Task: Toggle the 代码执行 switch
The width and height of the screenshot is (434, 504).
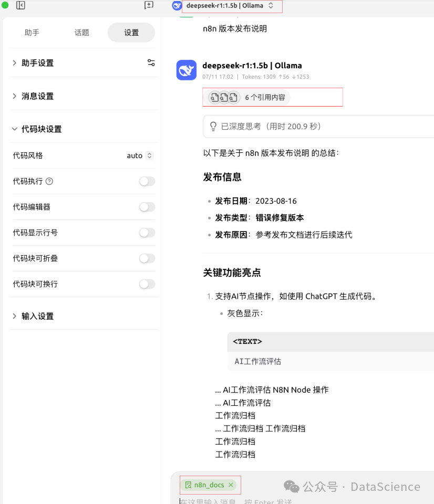Action: click(x=147, y=181)
